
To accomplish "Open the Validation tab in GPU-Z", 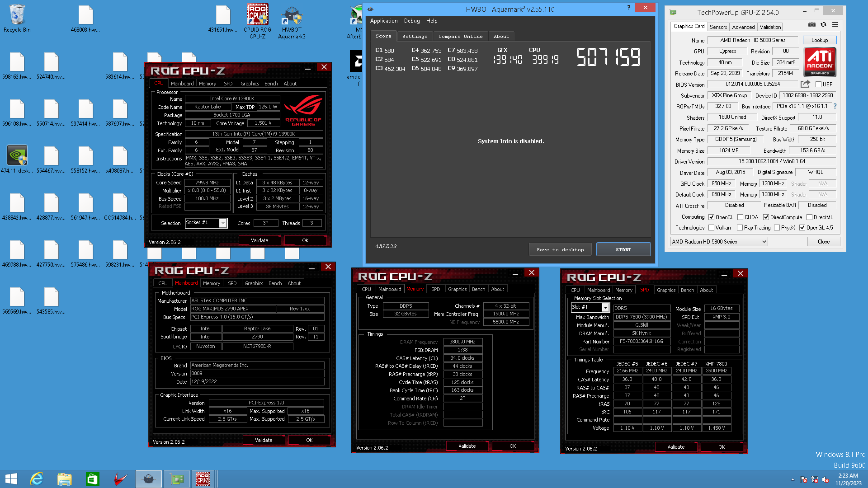I will click(x=770, y=27).
